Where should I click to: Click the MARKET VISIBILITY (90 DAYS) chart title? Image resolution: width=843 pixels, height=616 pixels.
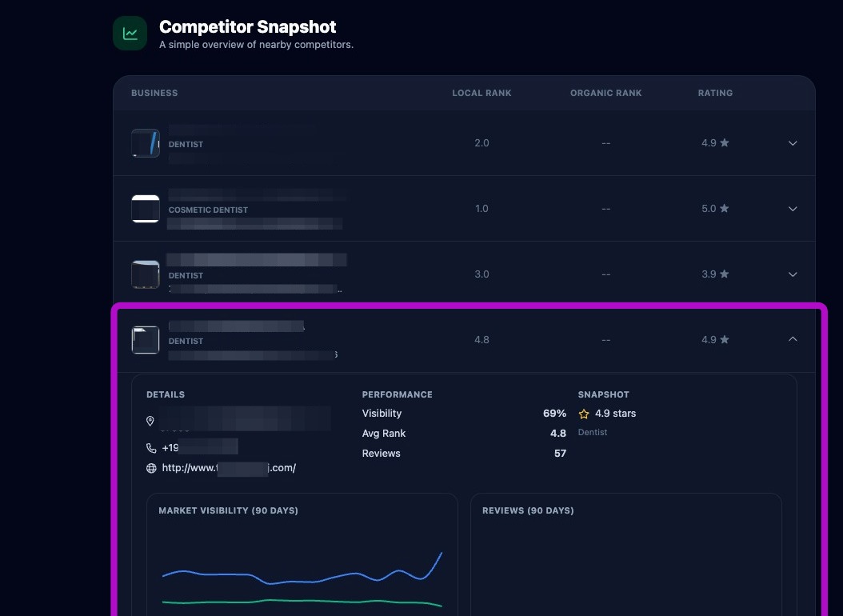[229, 510]
